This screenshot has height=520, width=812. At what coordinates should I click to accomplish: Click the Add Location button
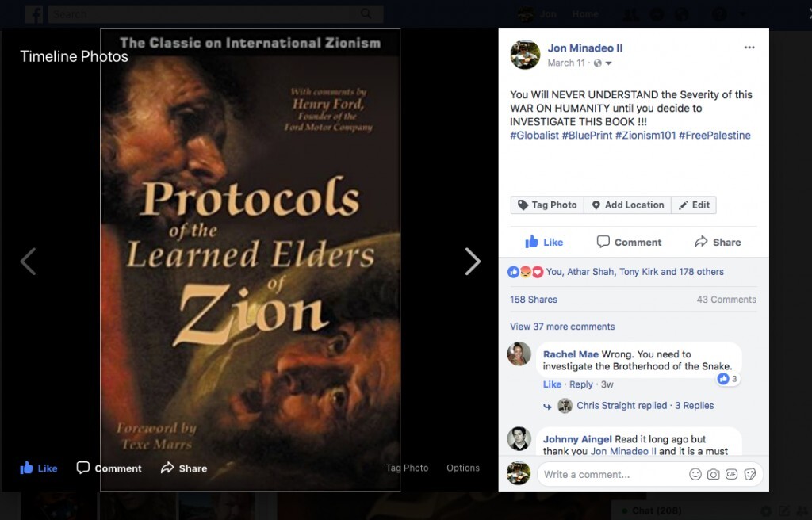click(x=628, y=205)
